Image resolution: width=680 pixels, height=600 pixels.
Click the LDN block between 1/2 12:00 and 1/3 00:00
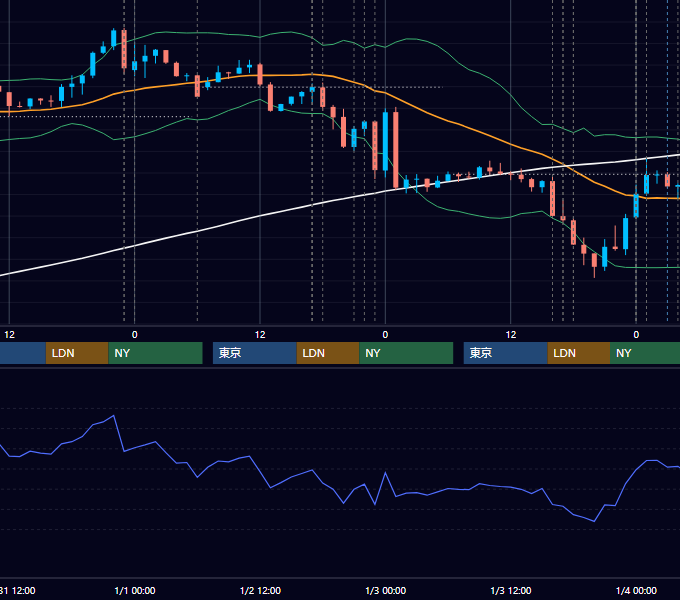pyautogui.click(x=328, y=353)
